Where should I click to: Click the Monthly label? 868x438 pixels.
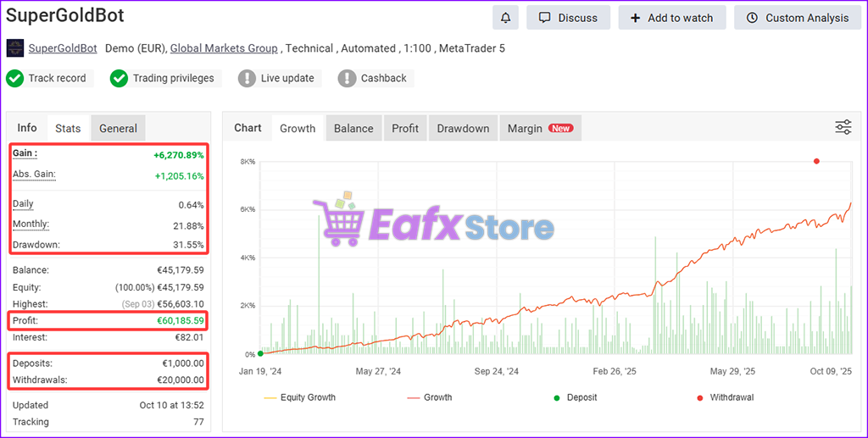point(31,224)
